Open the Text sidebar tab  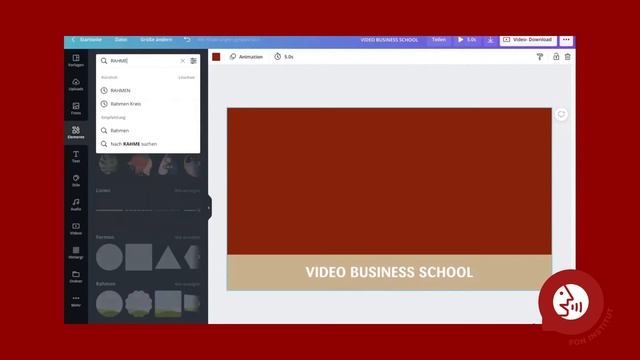click(76, 156)
